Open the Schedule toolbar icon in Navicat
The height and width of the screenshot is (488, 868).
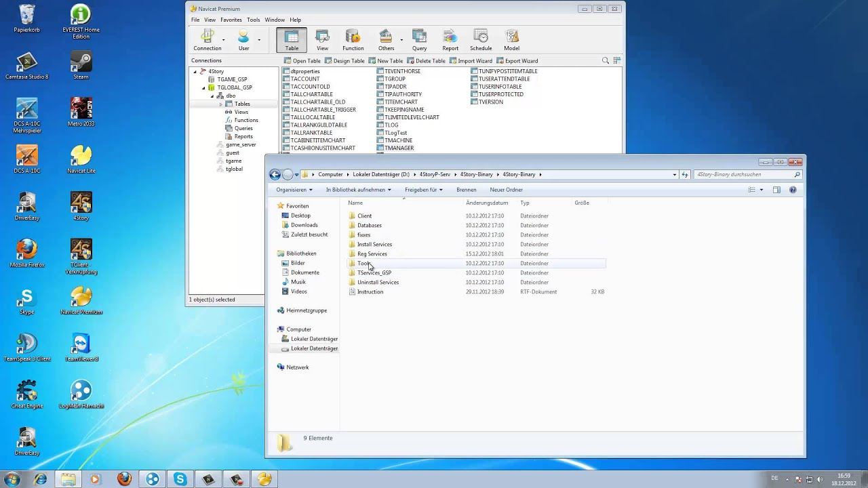tap(481, 41)
